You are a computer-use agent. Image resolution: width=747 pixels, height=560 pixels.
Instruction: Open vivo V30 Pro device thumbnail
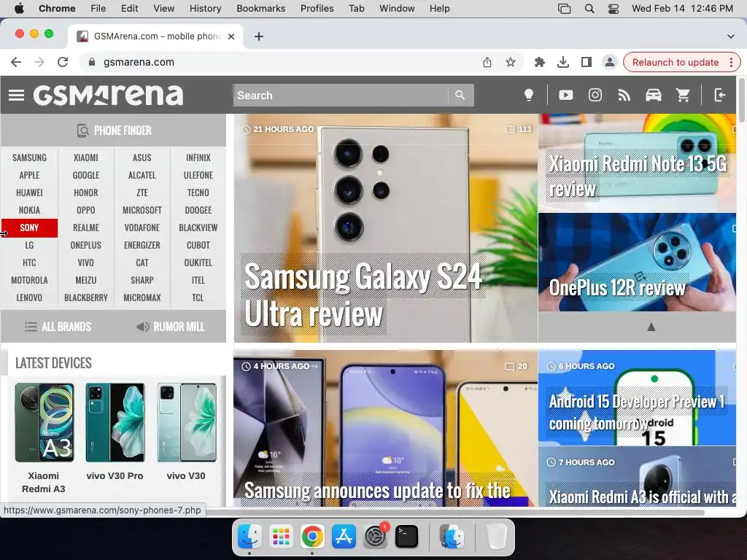click(115, 422)
